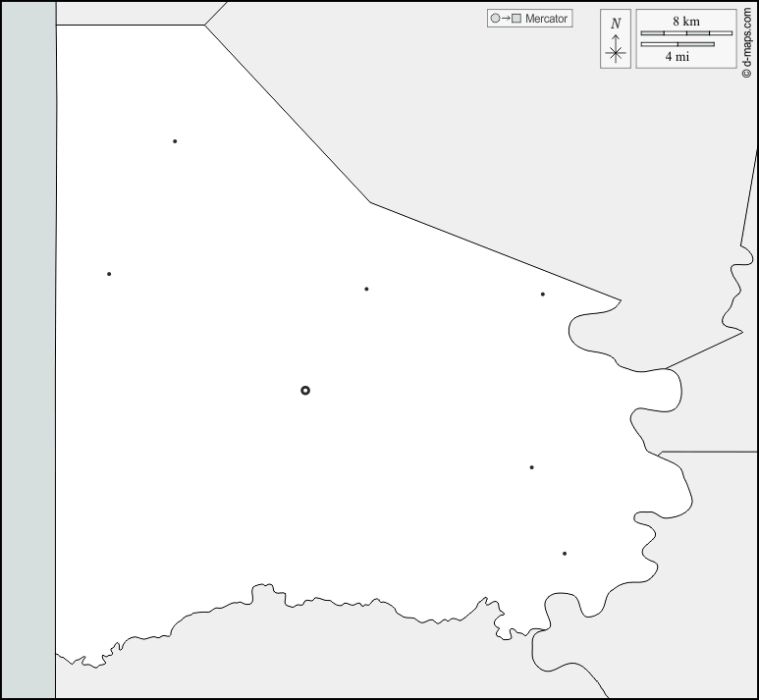Click the 8 km scale text
The image size is (759, 700).
686,21
